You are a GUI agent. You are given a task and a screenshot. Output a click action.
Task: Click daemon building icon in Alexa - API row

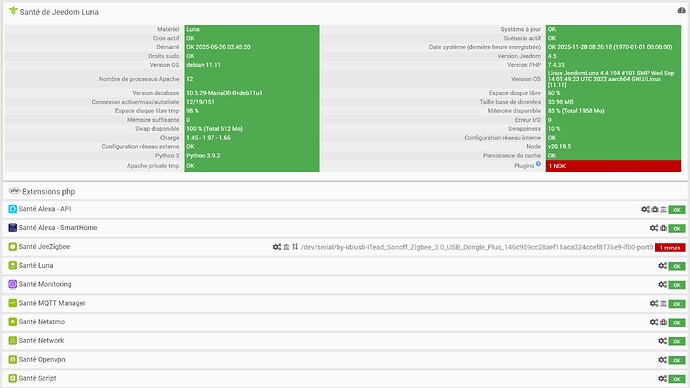(663, 209)
